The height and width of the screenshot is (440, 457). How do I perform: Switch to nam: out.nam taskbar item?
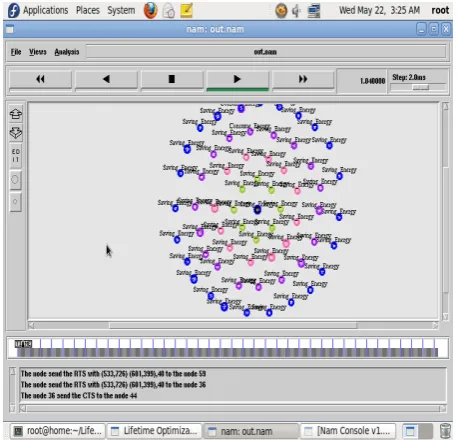(251, 431)
